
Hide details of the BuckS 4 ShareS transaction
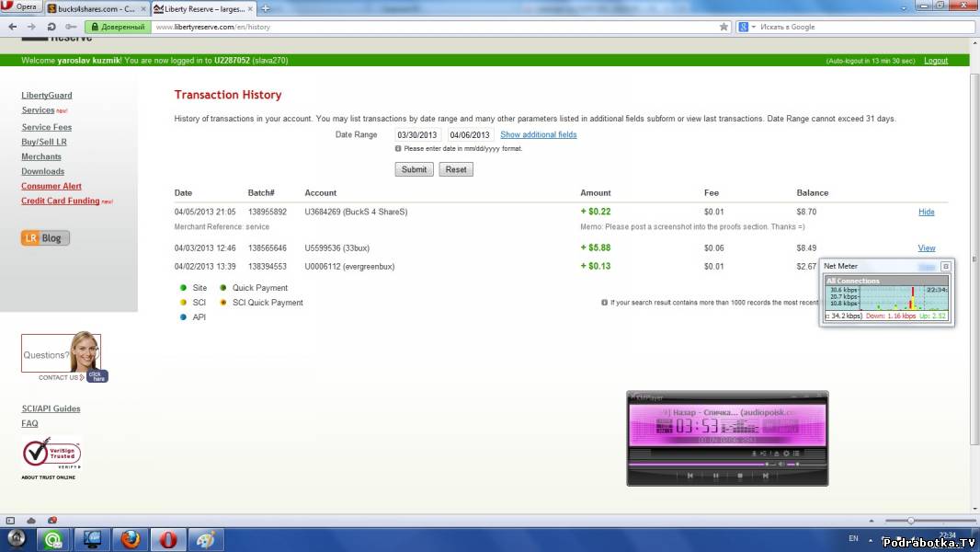click(x=926, y=212)
